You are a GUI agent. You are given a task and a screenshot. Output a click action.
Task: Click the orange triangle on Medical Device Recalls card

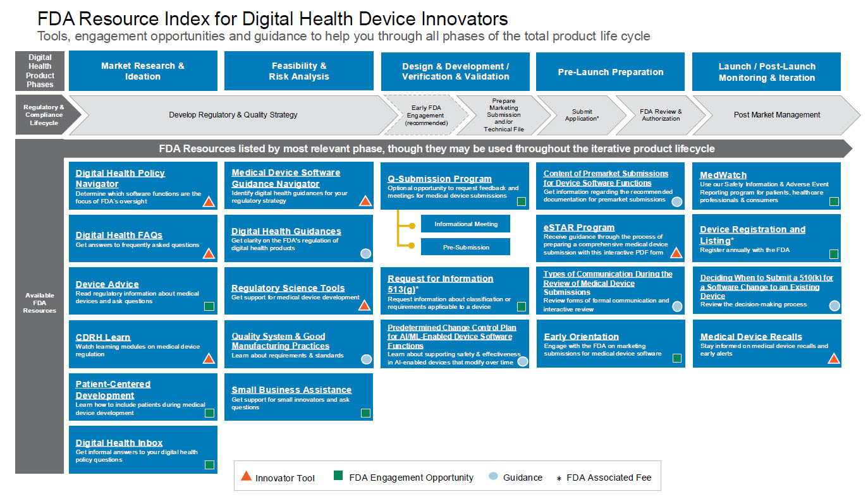point(833,359)
